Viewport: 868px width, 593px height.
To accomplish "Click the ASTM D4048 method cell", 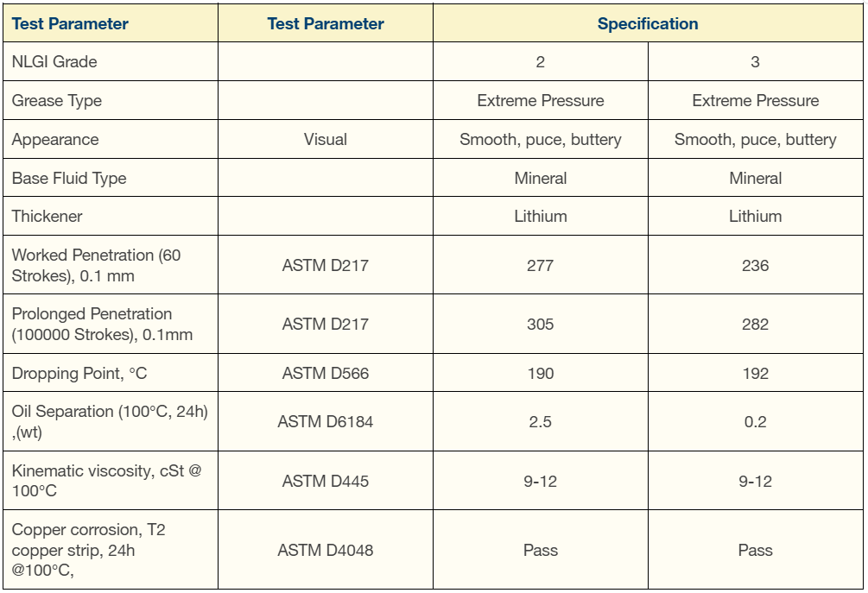I will (325, 551).
